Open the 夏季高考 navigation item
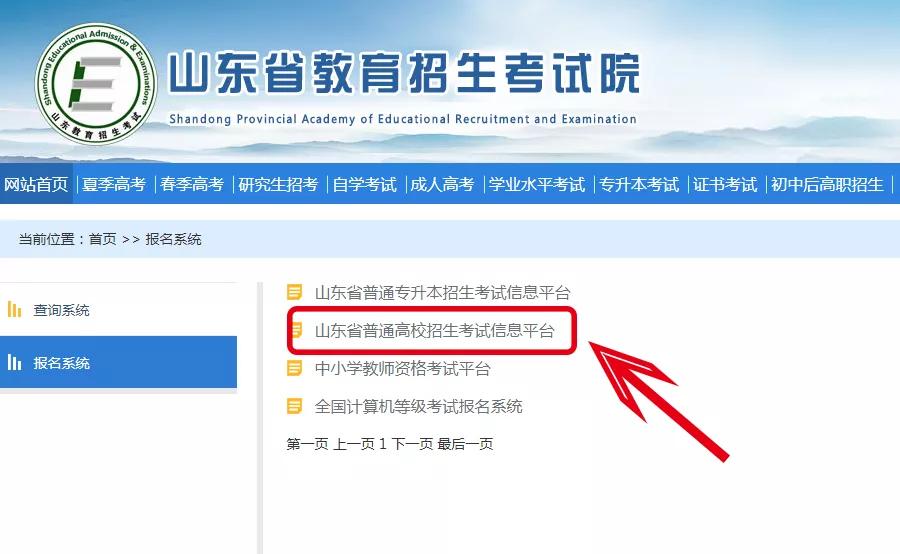The width and height of the screenshot is (900, 554). [x=114, y=184]
